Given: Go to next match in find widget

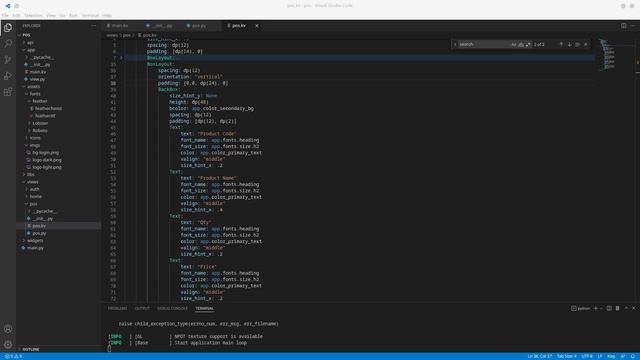Looking at the screenshot, I should [x=569, y=44].
